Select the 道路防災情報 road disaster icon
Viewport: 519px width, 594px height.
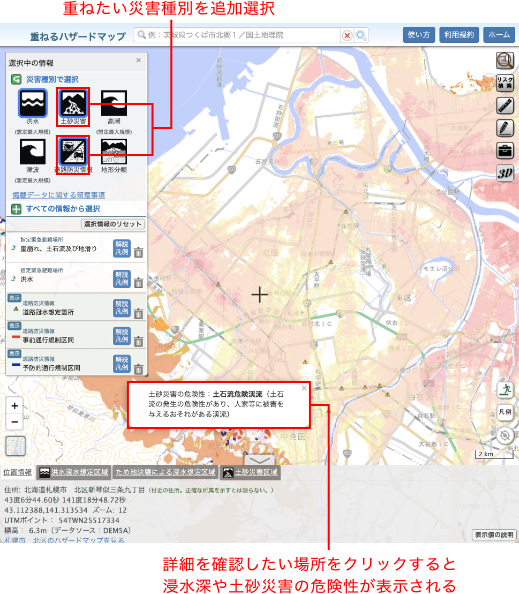(x=73, y=152)
